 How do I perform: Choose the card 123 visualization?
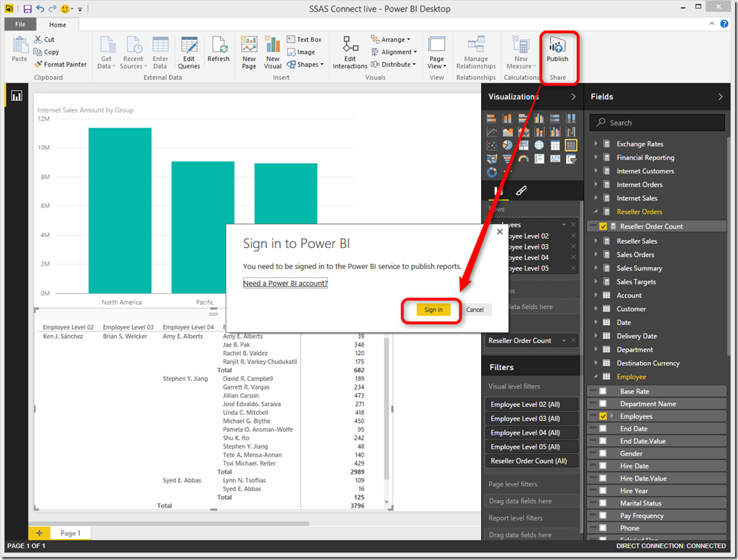point(555,159)
